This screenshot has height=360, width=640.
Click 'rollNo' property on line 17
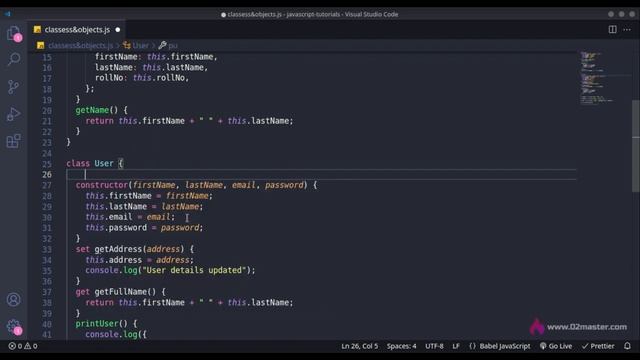(x=109, y=78)
